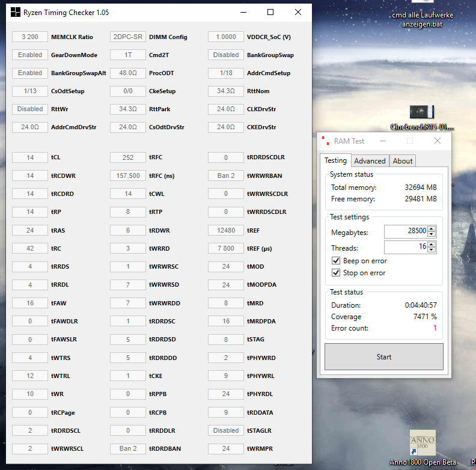This screenshot has width=476, height=470.
Task: Open Anno1800 Open Beta desktop shortcut
Action: tap(423, 448)
